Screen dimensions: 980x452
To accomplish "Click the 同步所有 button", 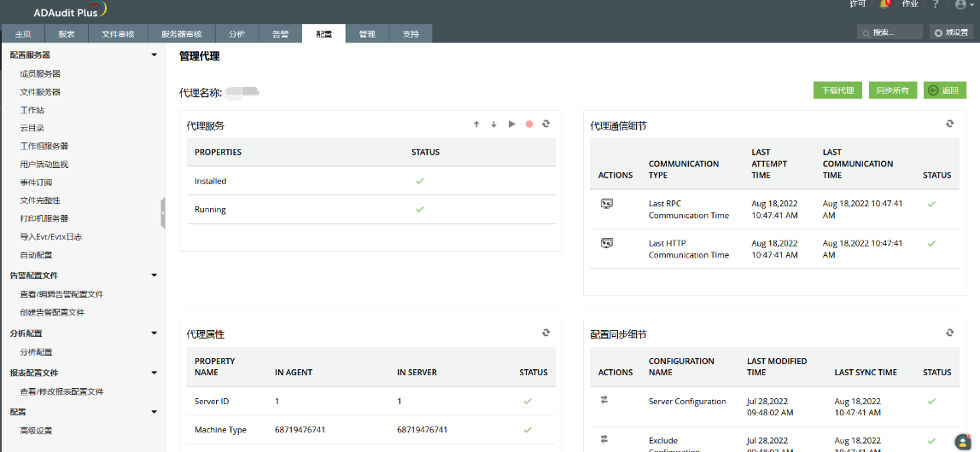I will click(x=892, y=90).
